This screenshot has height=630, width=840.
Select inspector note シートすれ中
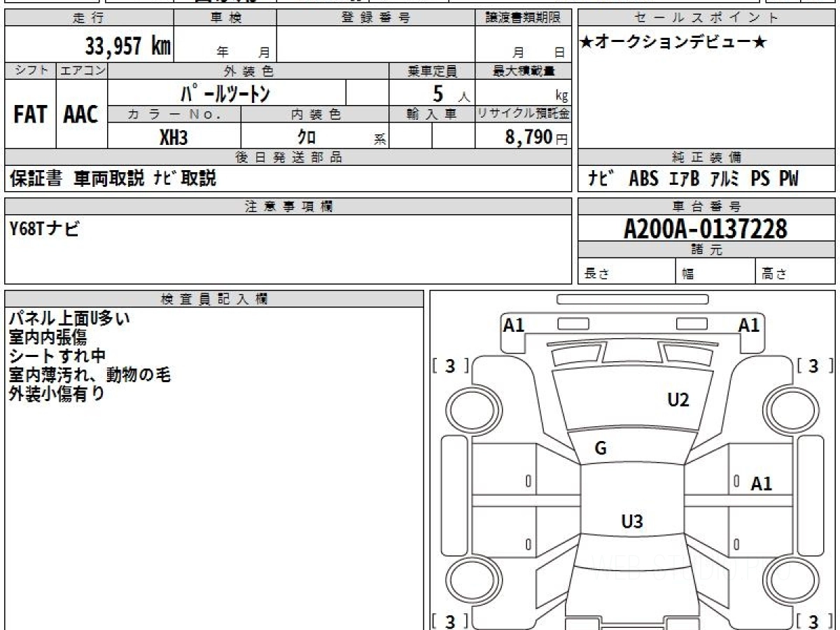(x=57, y=356)
